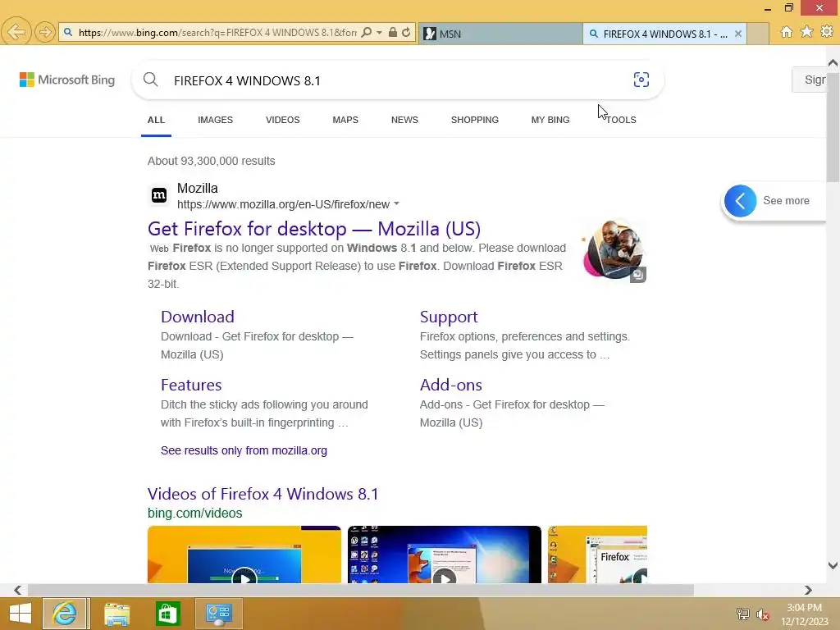Open the third Firefox video thumbnail
Viewport: 840px width, 630px height.
point(597,555)
